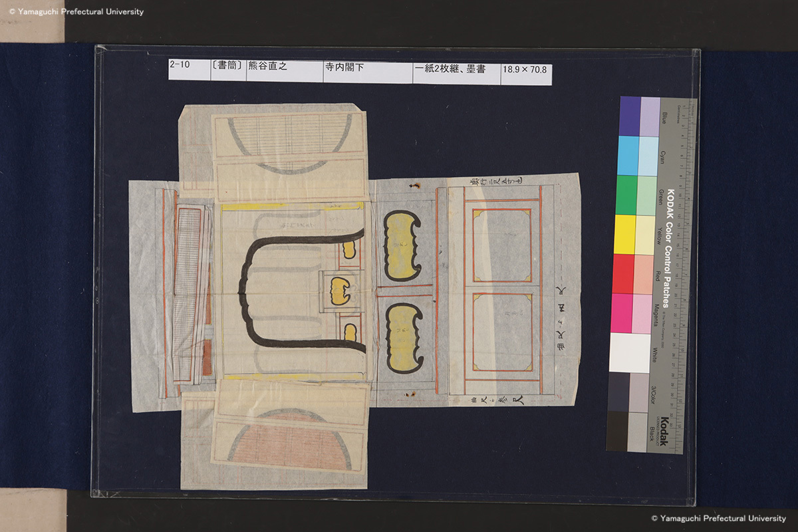Image resolution: width=798 pixels, height=532 pixels.
Task: Select the pink semicircle at drawing bottom
Action: [291, 441]
